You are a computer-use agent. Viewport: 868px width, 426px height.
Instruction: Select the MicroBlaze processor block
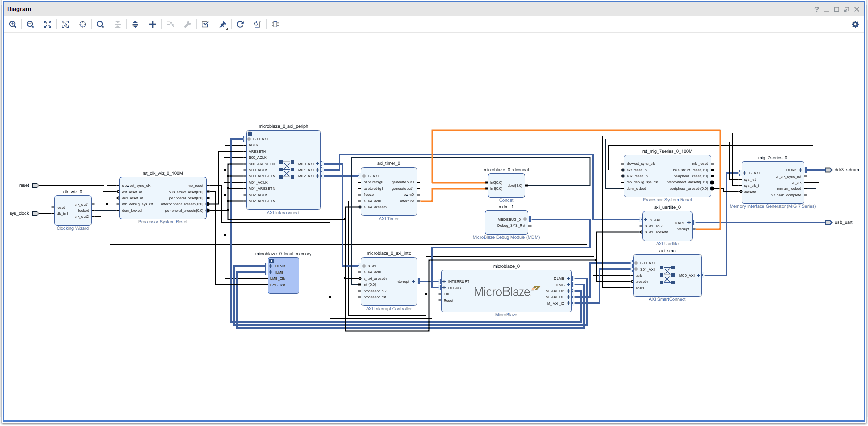pyautogui.click(x=502, y=292)
